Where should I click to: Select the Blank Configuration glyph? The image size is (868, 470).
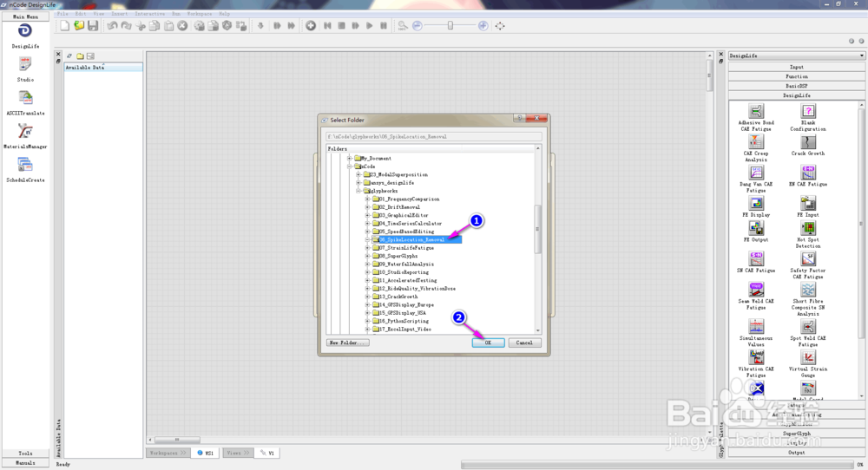tap(808, 117)
